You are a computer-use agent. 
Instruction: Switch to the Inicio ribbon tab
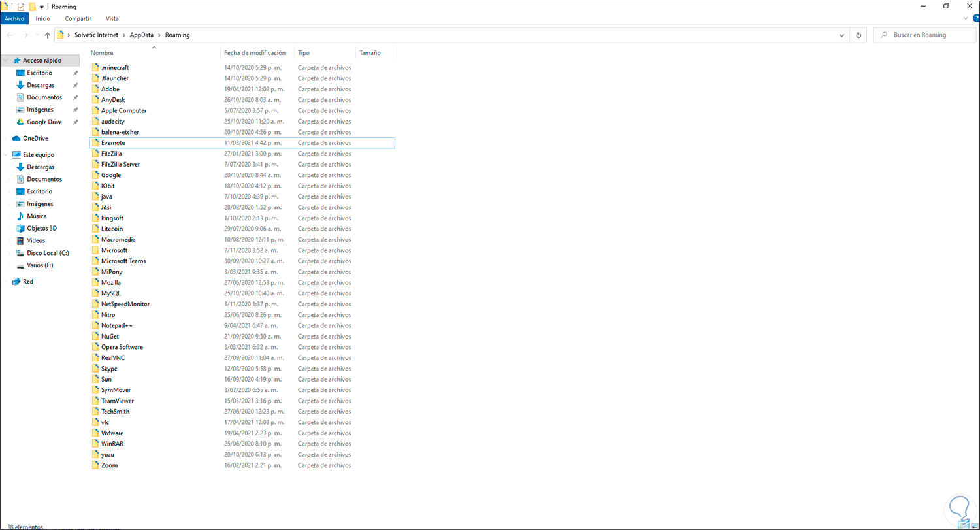coord(42,19)
